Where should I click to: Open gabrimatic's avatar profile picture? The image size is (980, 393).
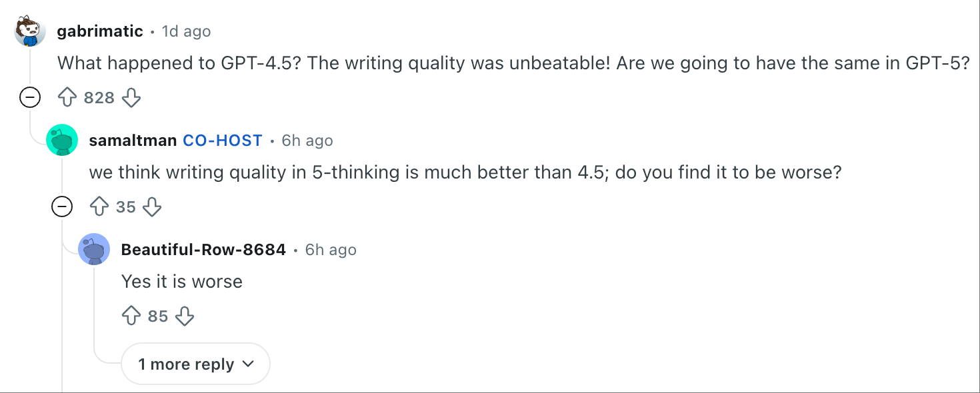click(30, 32)
